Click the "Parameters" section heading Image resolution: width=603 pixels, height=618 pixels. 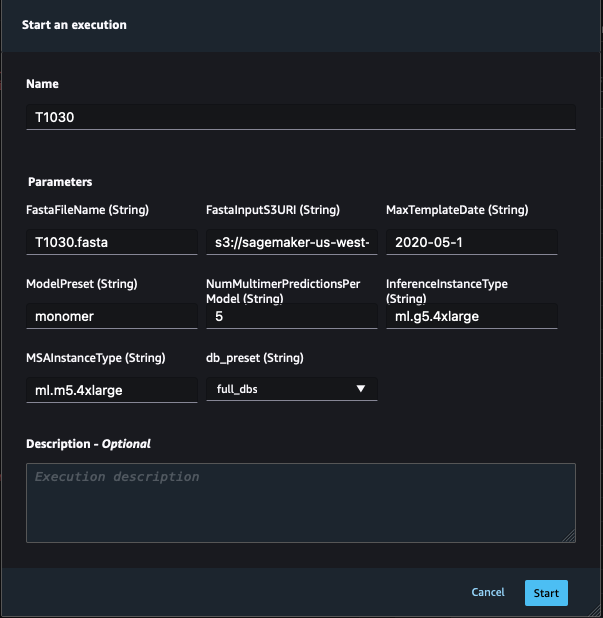point(60,182)
